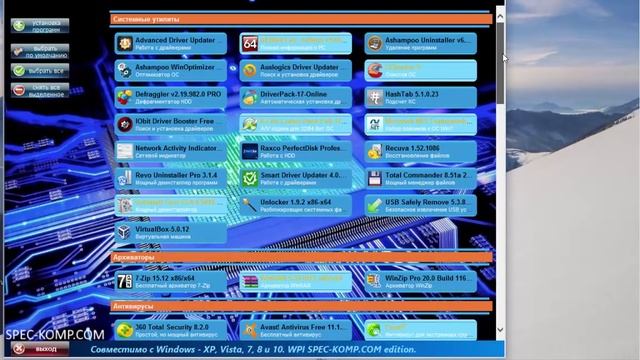Image resolution: width=640 pixels, height=360 pixels.
Task: Select the Recuva icon
Action: [x=375, y=151]
